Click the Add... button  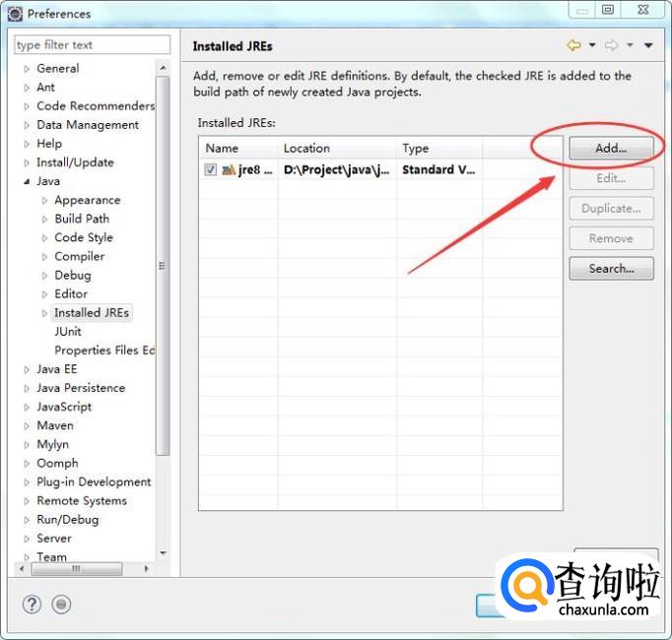tap(611, 149)
